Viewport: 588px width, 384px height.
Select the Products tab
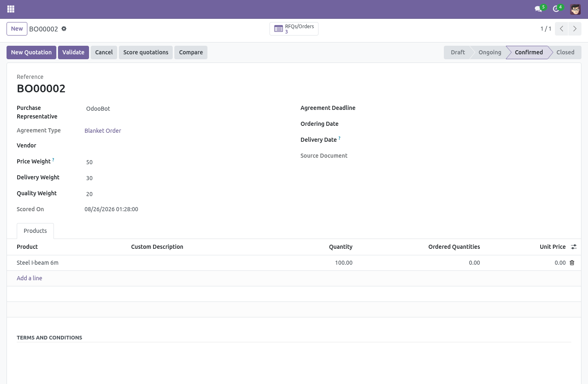(35, 231)
